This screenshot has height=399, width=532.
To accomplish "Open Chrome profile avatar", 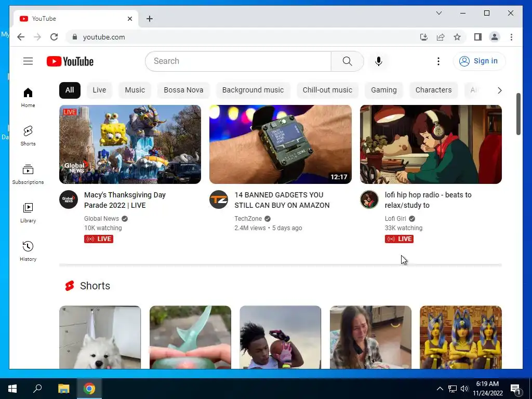I will [495, 37].
